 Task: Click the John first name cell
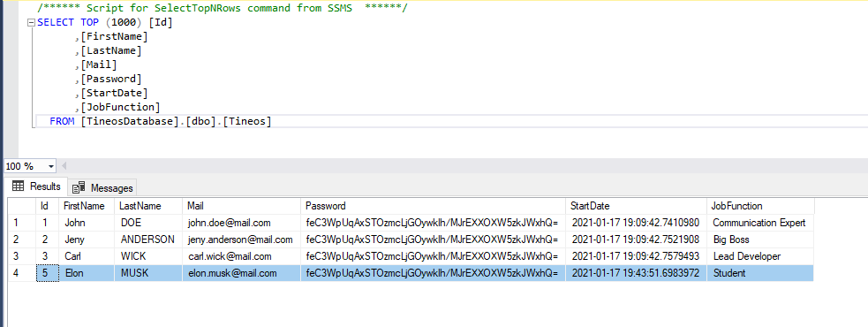pos(87,223)
